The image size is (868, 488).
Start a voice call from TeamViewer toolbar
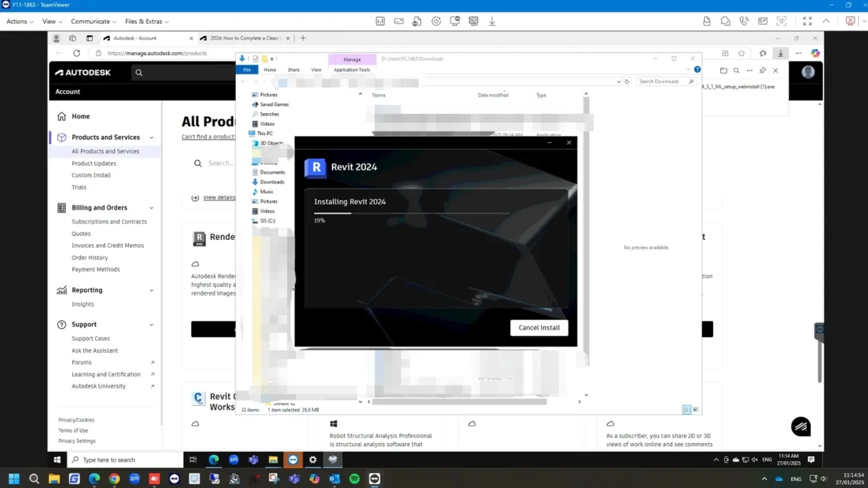pos(744,21)
